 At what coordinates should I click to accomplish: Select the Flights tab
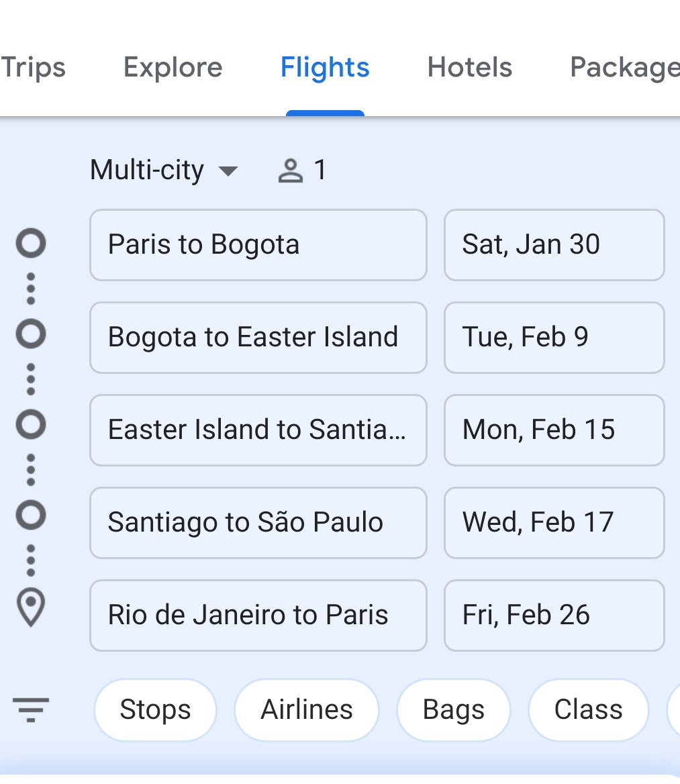tap(325, 67)
